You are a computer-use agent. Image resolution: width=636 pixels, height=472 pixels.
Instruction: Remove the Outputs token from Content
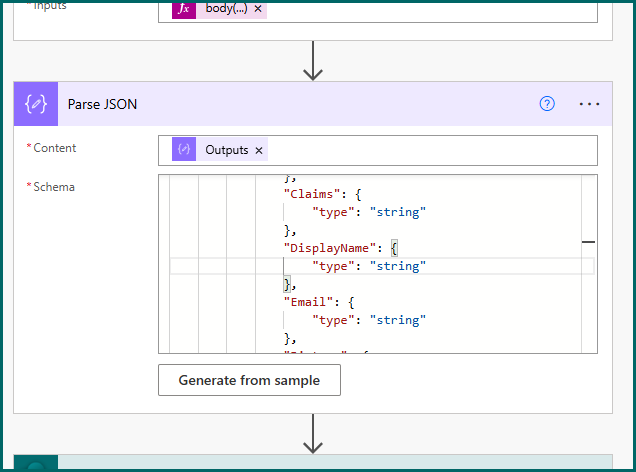click(259, 150)
